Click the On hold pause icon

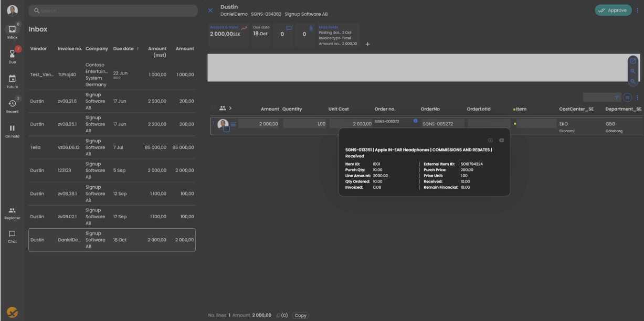(x=12, y=129)
